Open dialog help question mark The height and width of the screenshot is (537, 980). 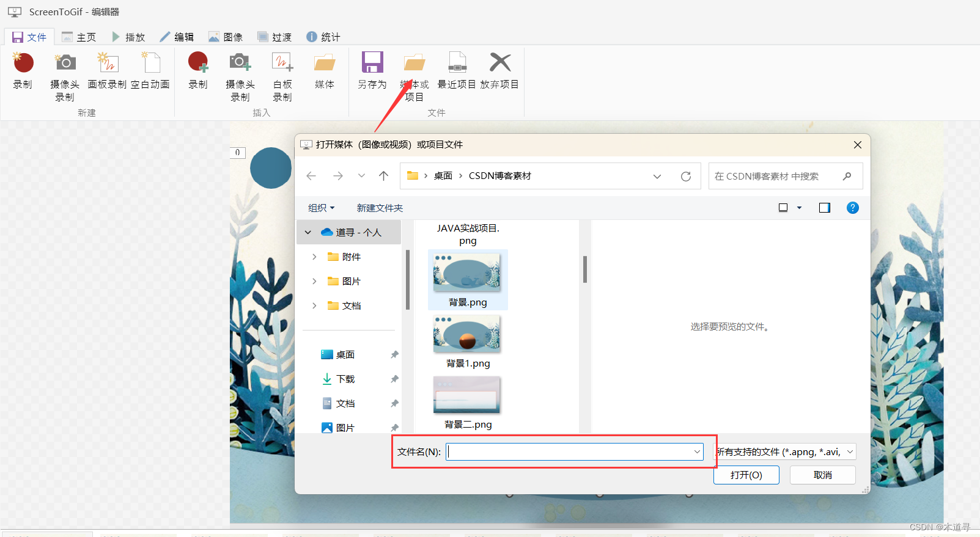[853, 208]
